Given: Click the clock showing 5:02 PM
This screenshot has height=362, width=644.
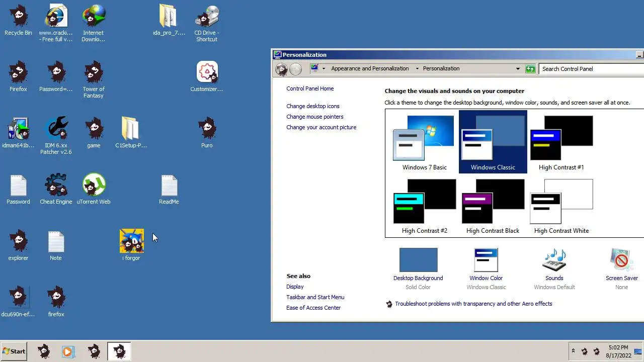Looking at the screenshot, I should click(618, 351).
